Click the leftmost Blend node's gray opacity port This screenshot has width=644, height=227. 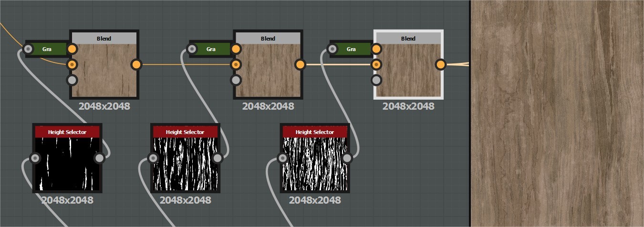72,80
